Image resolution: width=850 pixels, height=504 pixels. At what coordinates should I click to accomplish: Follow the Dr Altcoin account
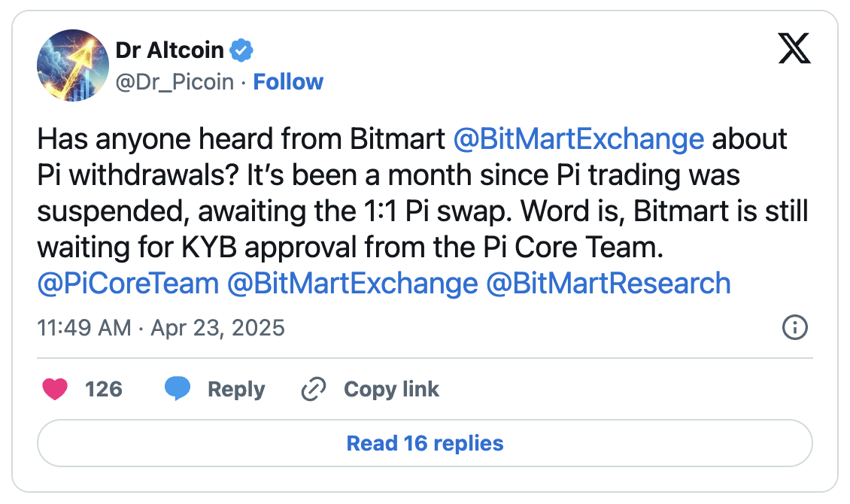(288, 81)
